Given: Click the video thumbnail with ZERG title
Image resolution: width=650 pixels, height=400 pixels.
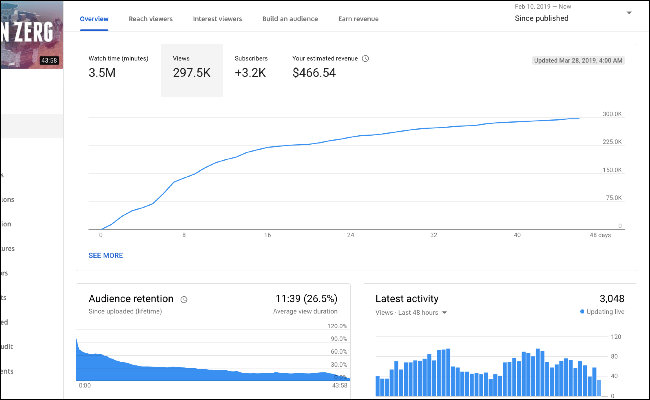Looking at the screenshot, I should pyautogui.click(x=32, y=35).
